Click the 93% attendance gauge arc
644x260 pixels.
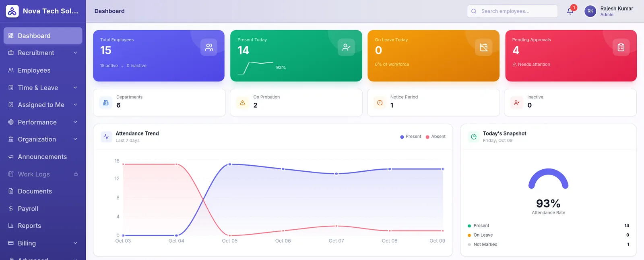point(548,179)
